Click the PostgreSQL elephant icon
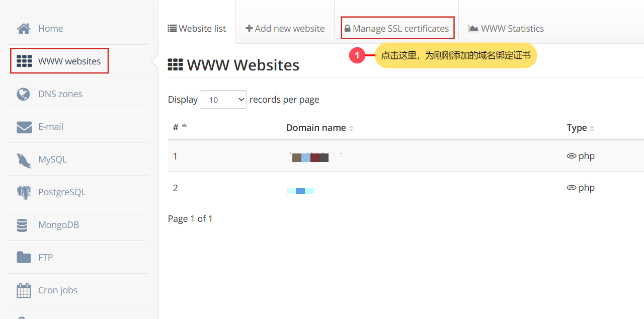This screenshot has width=644, height=319. [24, 193]
